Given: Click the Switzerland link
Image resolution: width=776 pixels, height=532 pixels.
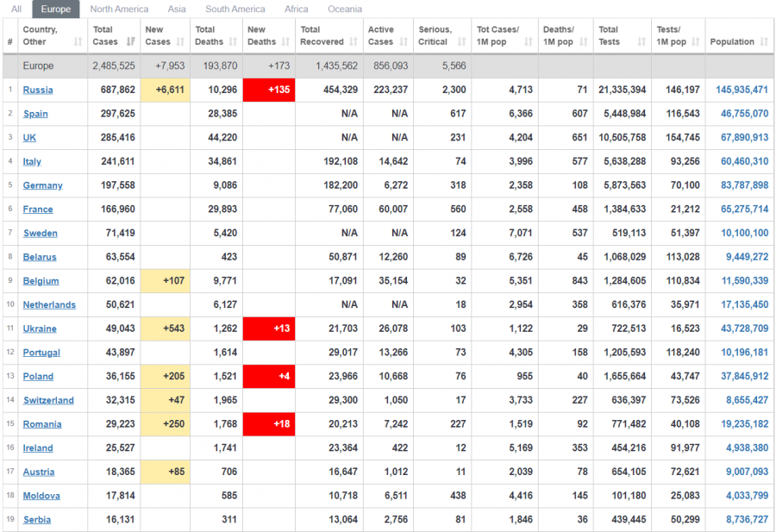Looking at the screenshot, I should click(48, 400).
